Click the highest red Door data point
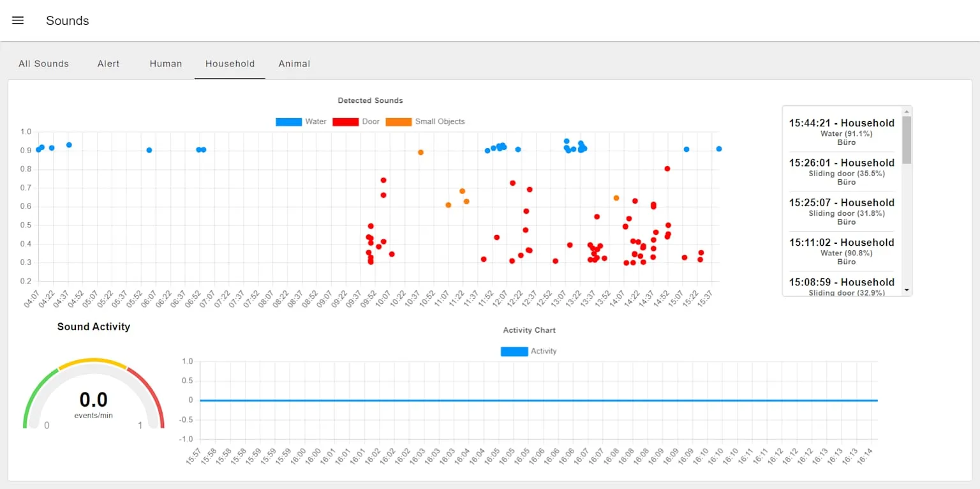This screenshot has height=489, width=980. click(667, 169)
